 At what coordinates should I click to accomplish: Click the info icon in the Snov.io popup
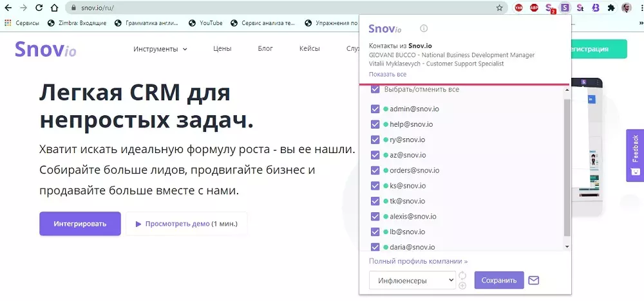[424, 28]
